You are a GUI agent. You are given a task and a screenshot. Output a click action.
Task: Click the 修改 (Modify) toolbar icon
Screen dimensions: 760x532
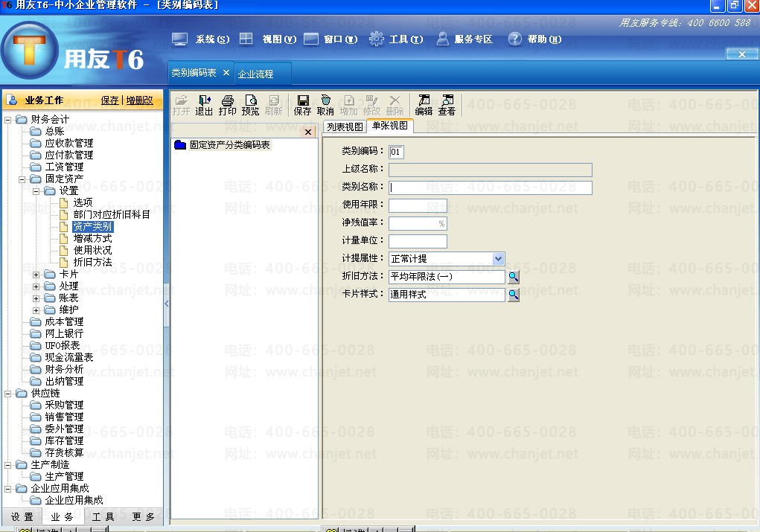371,105
